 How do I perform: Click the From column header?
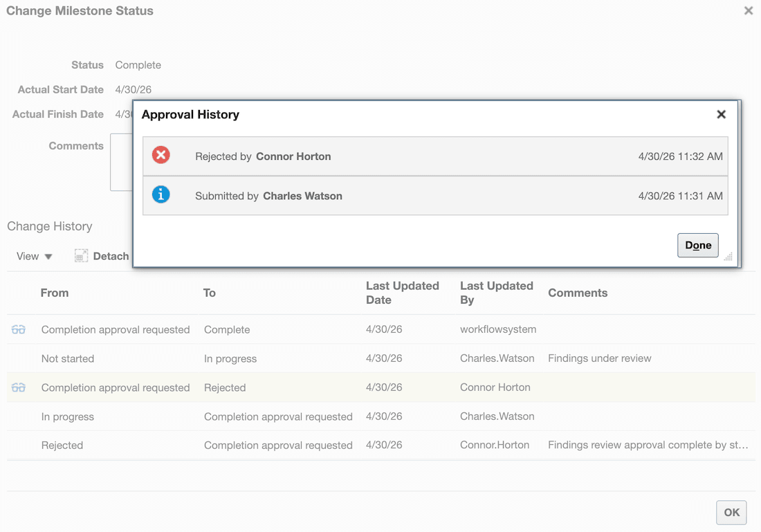point(55,293)
